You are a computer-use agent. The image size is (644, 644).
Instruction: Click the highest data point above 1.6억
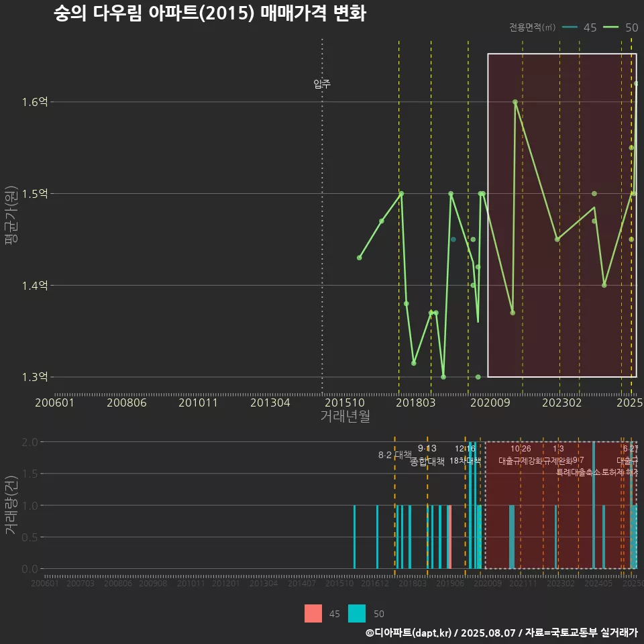click(636, 83)
